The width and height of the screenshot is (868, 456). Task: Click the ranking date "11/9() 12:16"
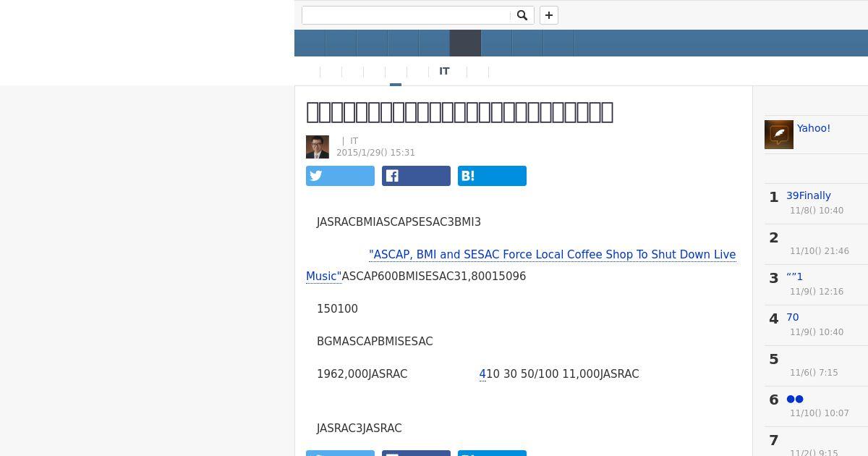coord(817,292)
